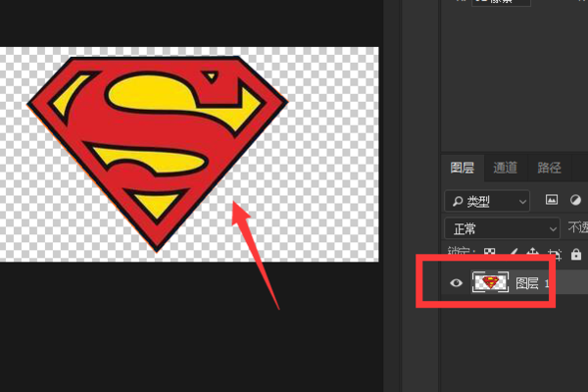Open the 类型 layer filter dropdown
Image resolution: width=588 pixels, height=392 pixels.
487,202
